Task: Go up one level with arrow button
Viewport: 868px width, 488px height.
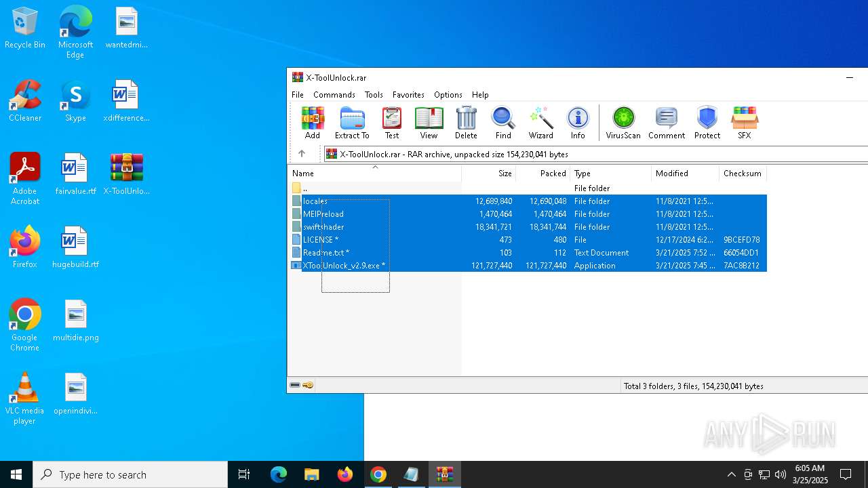Action: click(x=302, y=154)
